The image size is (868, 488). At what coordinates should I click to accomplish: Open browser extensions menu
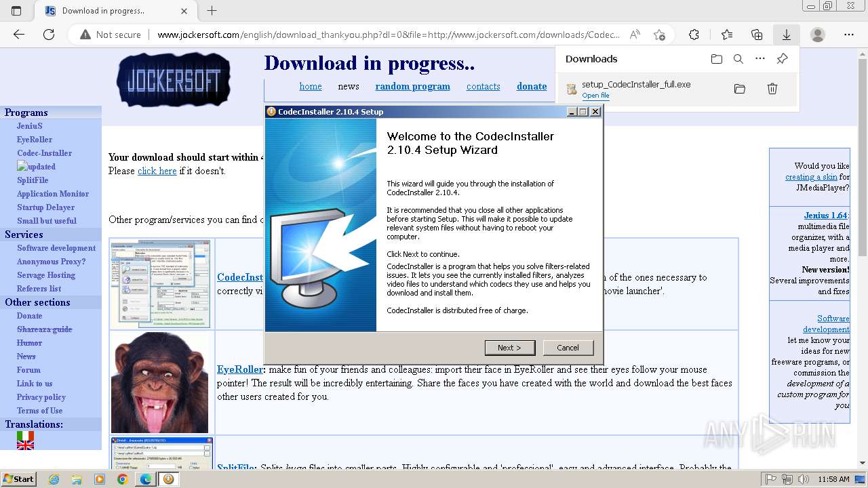694,35
